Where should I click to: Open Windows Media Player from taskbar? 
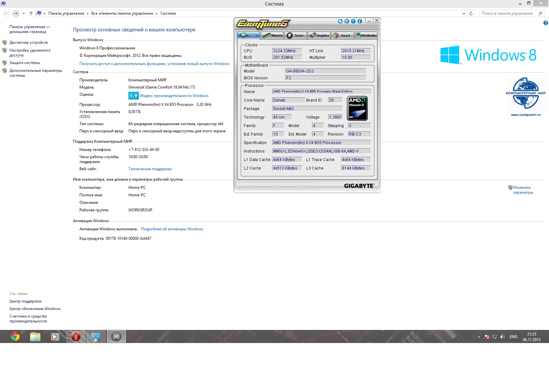[55, 336]
